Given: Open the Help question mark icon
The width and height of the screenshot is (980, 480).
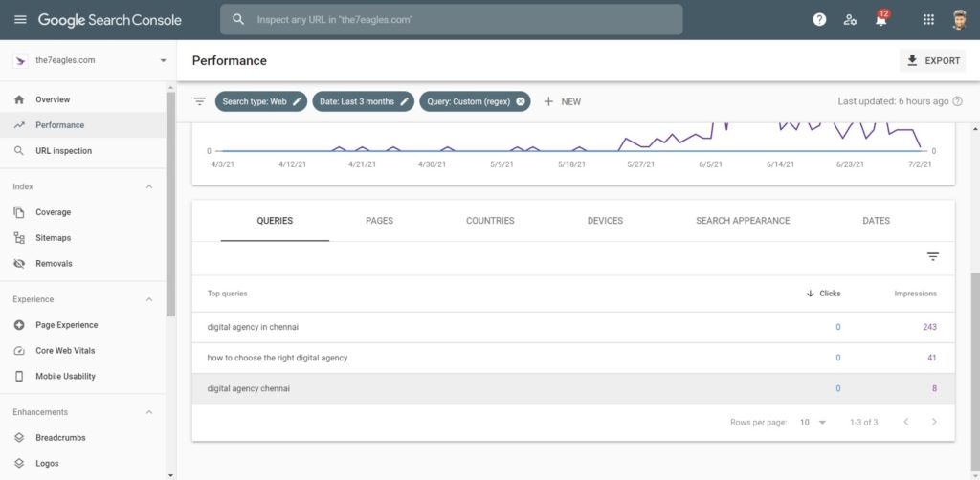Looking at the screenshot, I should [x=819, y=19].
